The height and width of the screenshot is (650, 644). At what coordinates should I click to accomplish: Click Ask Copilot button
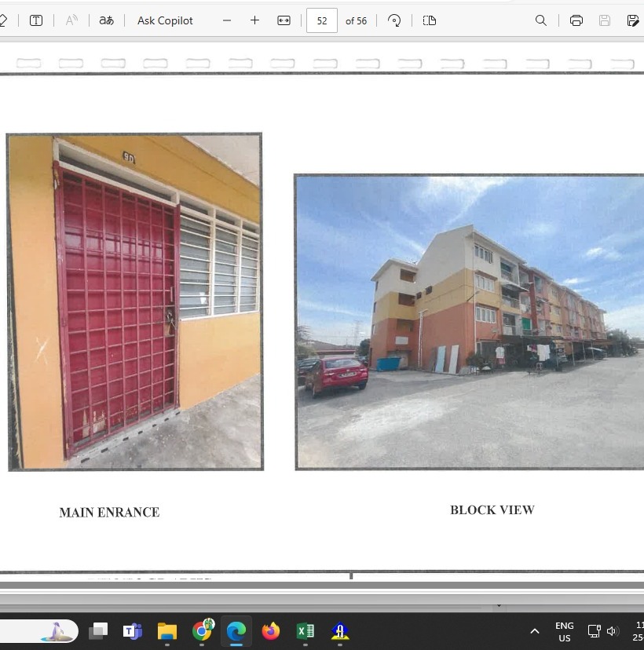point(165,20)
